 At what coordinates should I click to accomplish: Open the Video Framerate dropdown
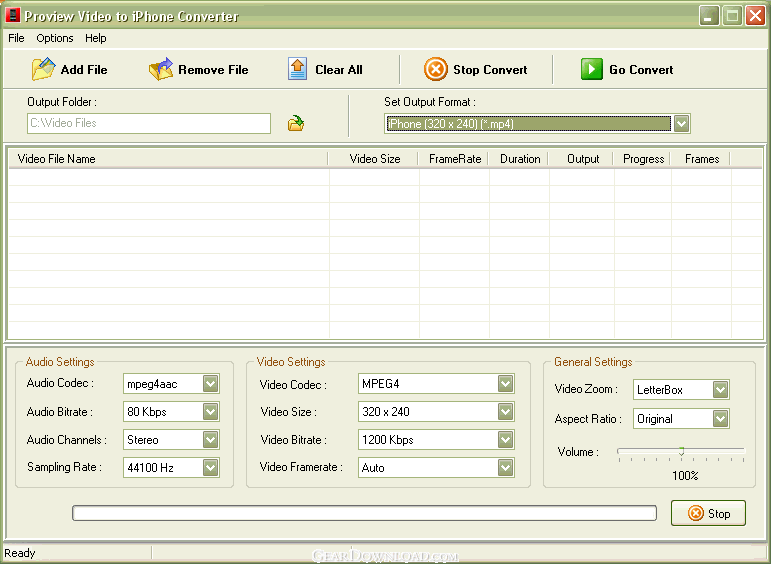(436, 468)
